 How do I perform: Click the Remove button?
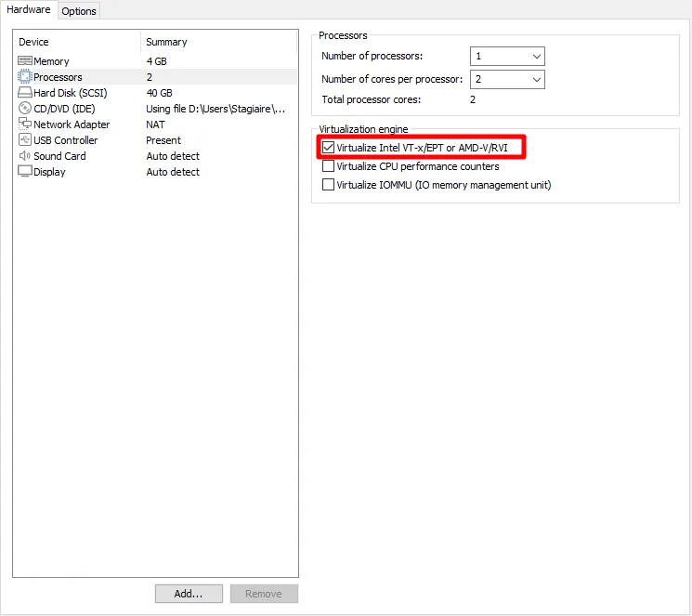coord(264,594)
